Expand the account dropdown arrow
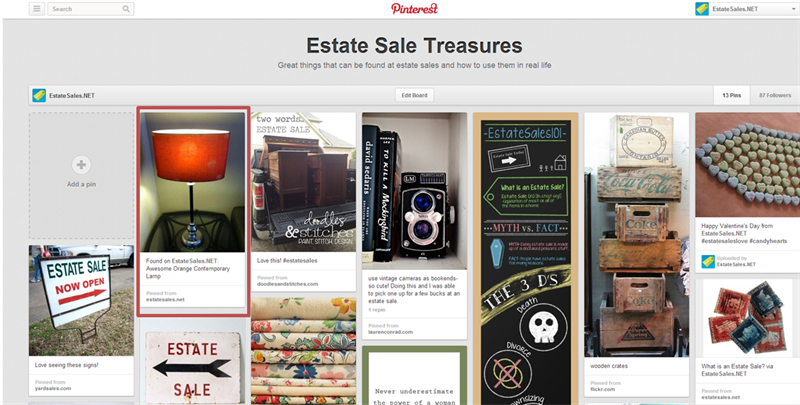800x405 pixels. [x=795, y=9]
